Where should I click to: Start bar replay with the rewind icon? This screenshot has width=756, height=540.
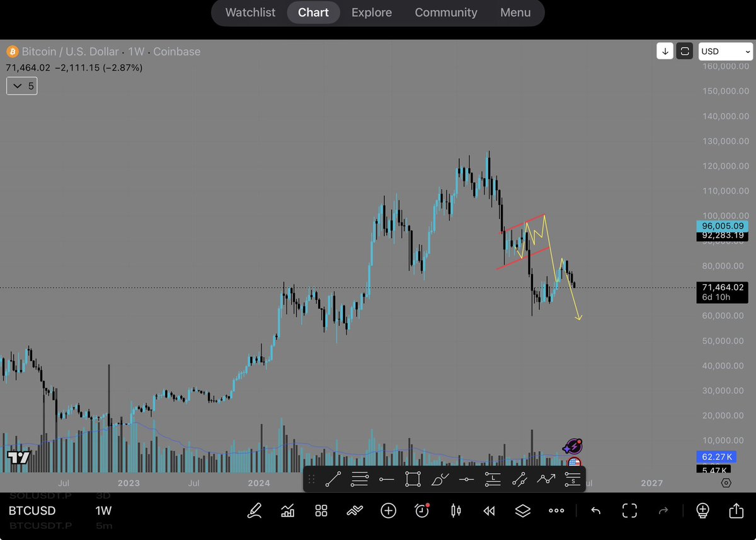[x=489, y=510]
